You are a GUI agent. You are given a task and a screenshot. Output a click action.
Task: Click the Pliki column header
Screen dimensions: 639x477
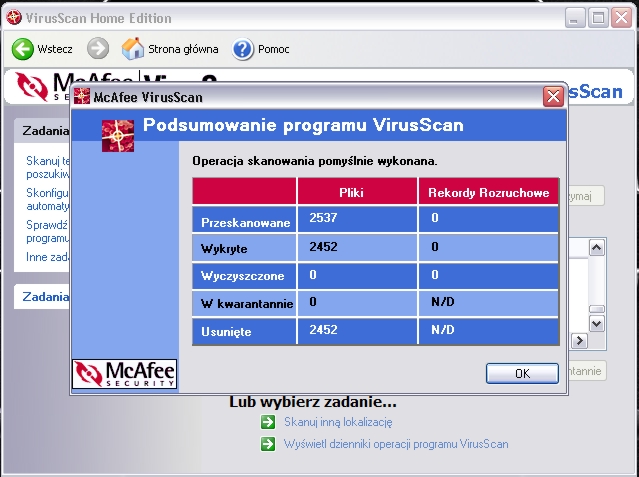357,191
